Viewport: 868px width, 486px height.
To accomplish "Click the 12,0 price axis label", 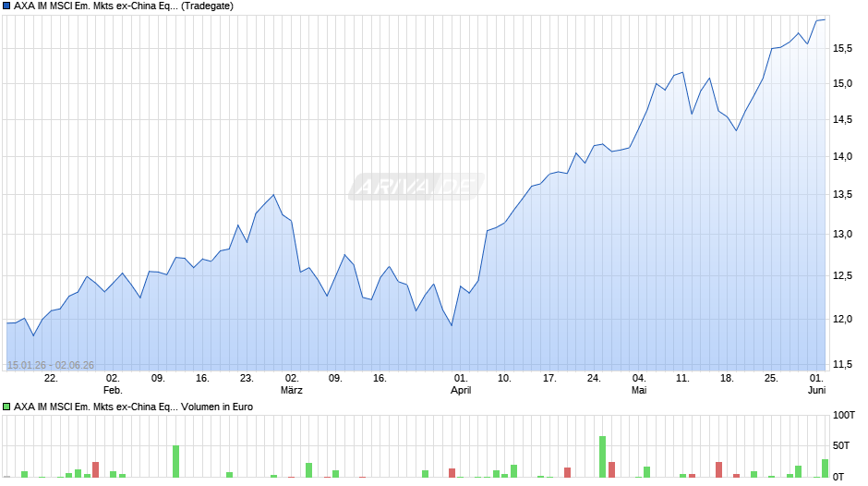I will tap(842, 319).
